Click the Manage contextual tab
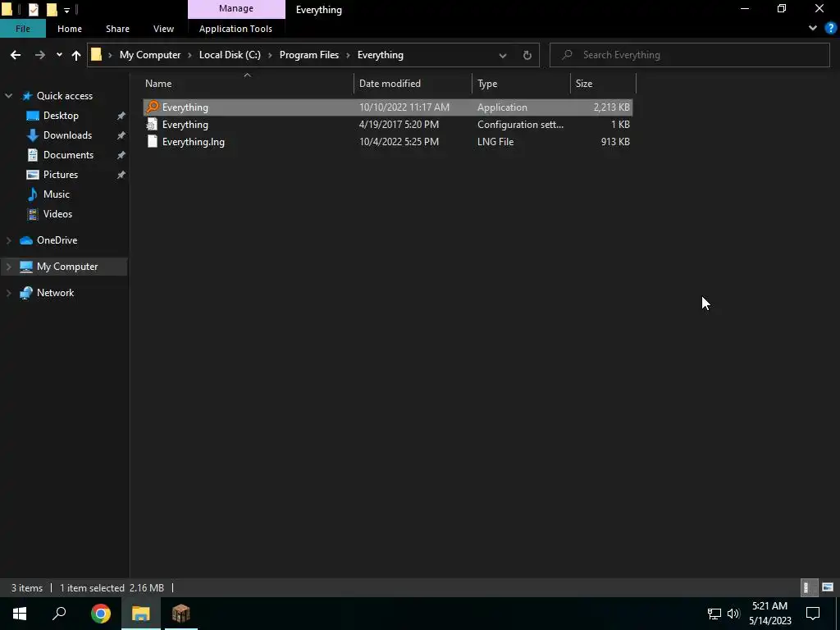The height and width of the screenshot is (630, 840). (x=236, y=9)
